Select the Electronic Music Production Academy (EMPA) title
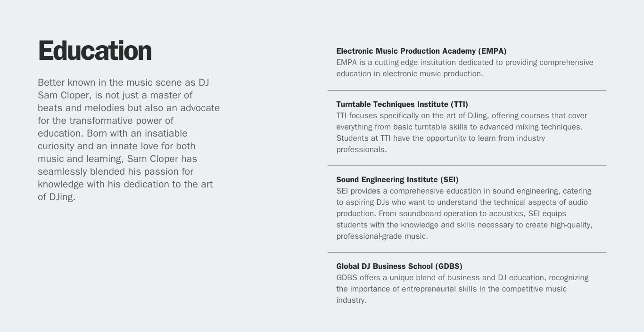 421,51
